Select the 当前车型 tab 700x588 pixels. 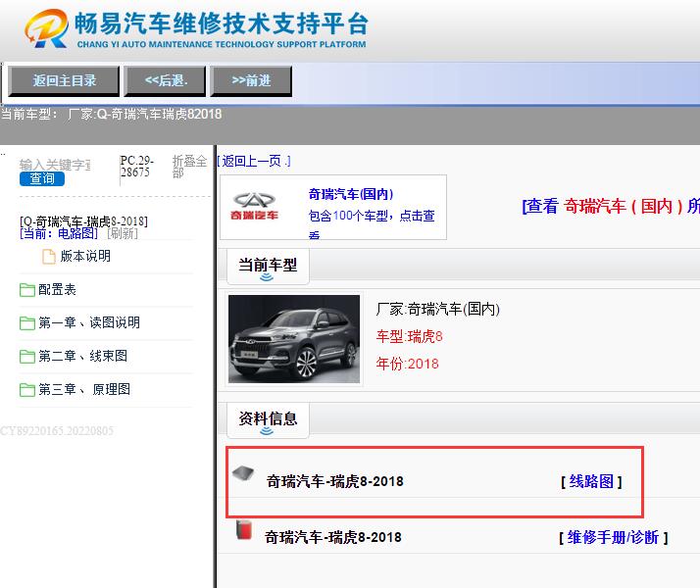268,267
